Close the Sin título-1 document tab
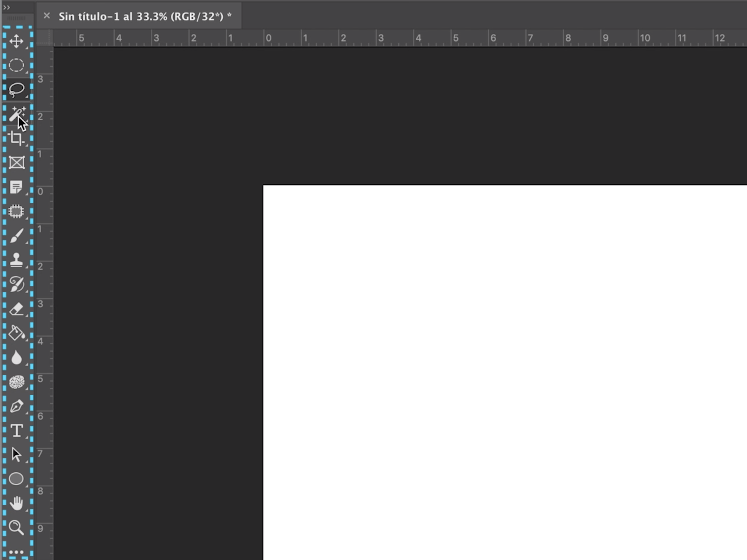The image size is (747, 560). point(47,16)
